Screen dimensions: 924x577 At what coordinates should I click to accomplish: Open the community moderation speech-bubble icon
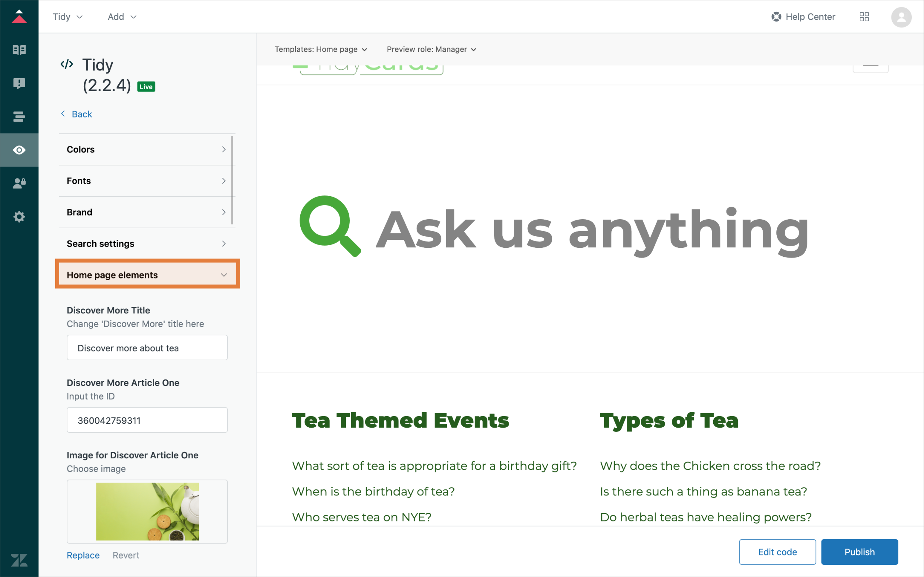(x=19, y=83)
